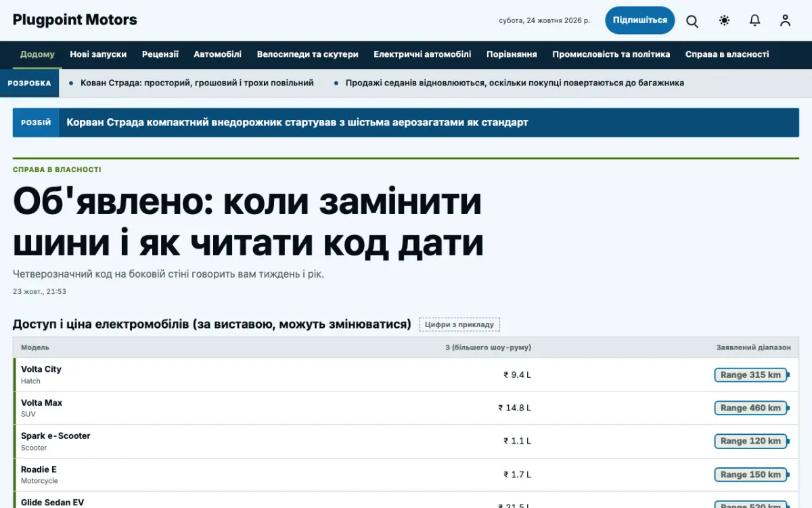Toggle the light/dark theme sun icon
Image resolution: width=812 pixels, height=508 pixels.
pyautogui.click(x=724, y=20)
